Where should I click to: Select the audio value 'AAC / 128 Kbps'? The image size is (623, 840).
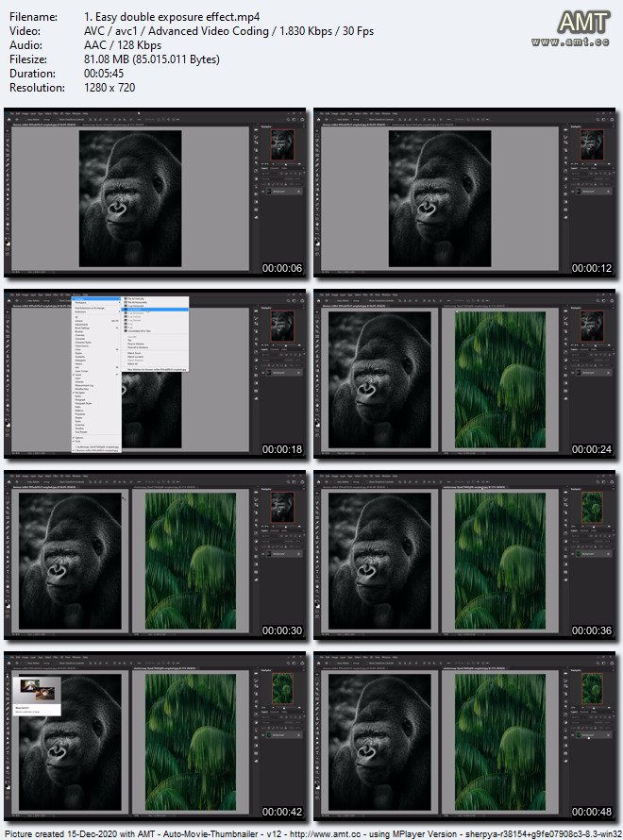pyautogui.click(x=123, y=45)
